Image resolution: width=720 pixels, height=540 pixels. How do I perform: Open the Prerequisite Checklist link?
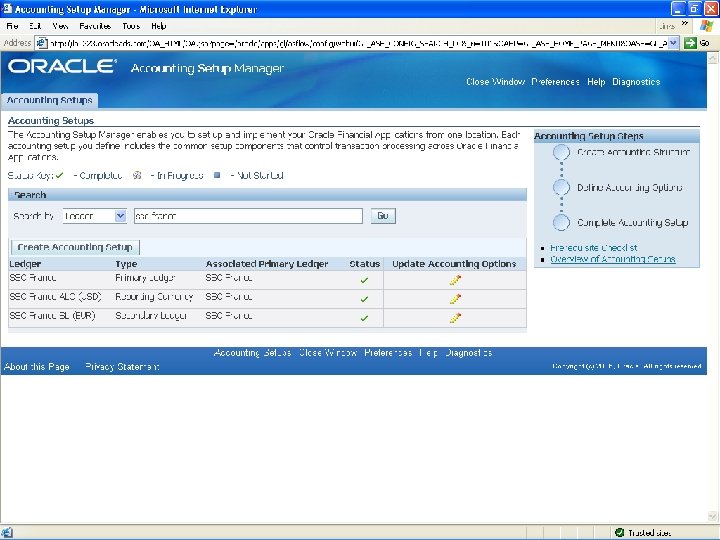pos(593,248)
